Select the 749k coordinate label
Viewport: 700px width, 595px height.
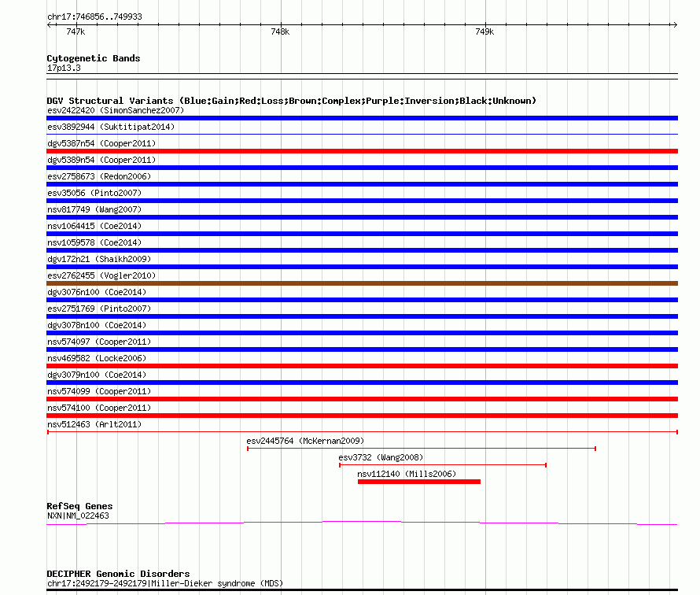[x=484, y=32]
